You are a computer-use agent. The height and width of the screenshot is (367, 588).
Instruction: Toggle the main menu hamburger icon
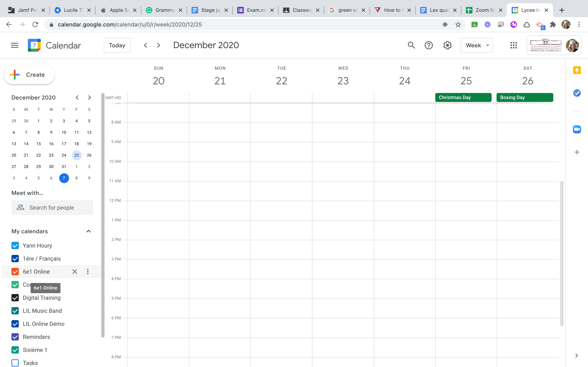point(14,45)
